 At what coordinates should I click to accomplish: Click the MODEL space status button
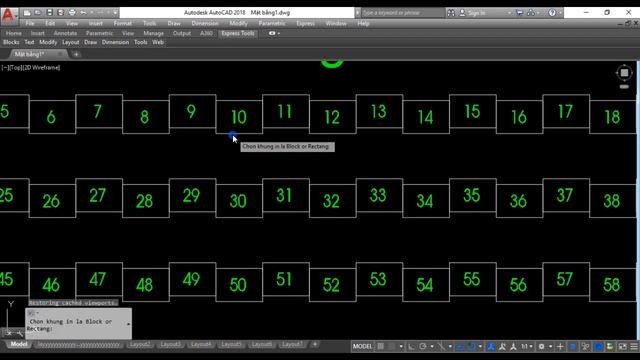(x=362, y=346)
